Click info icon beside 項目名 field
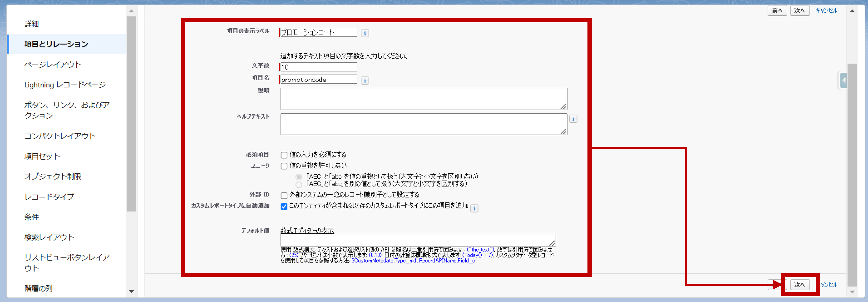Viewport: 868px width, 302px height. pyautogui.click(x=365, y=80)
